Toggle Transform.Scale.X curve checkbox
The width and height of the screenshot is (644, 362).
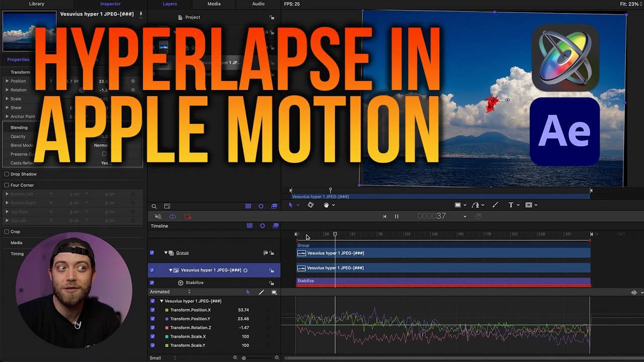coord(152,336)
